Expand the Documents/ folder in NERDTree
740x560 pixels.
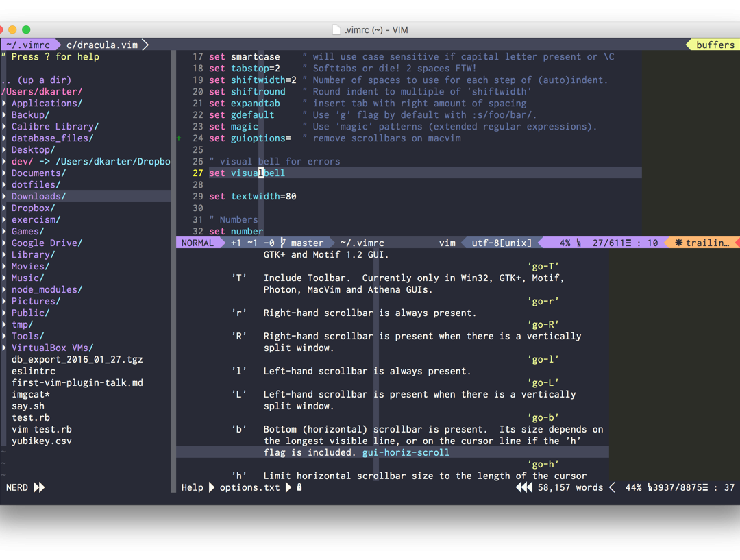(x=38, y=173)
